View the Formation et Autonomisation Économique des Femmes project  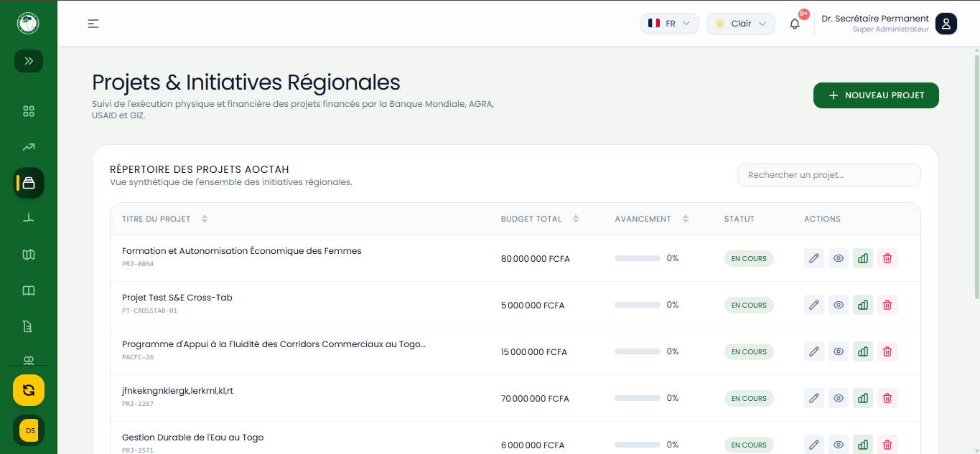point(839,258)
